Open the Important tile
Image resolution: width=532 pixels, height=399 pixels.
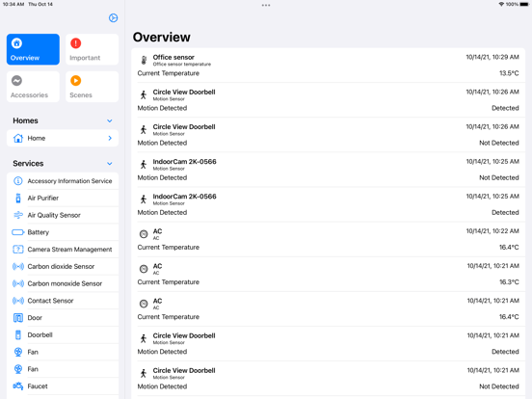[x=92, y=49]
